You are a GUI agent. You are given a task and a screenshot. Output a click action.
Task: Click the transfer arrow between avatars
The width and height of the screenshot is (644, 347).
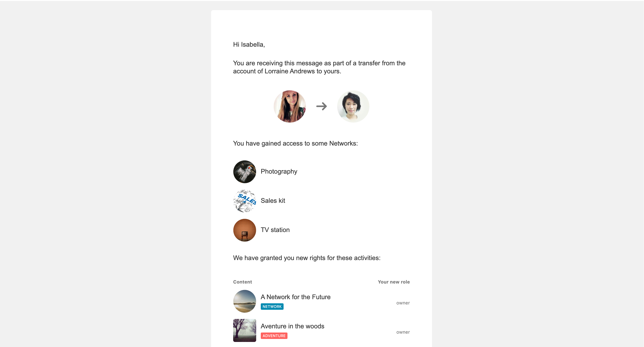[322, 106]
